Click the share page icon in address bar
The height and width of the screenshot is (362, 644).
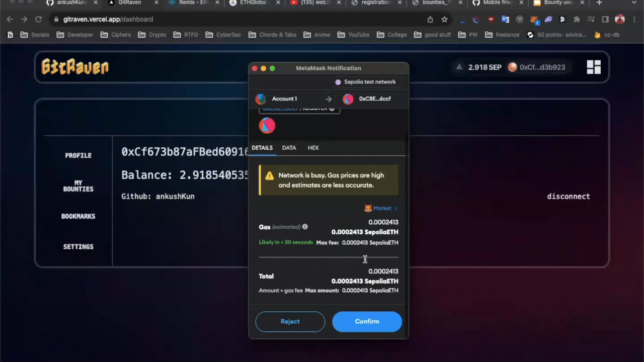coord(430,19)
